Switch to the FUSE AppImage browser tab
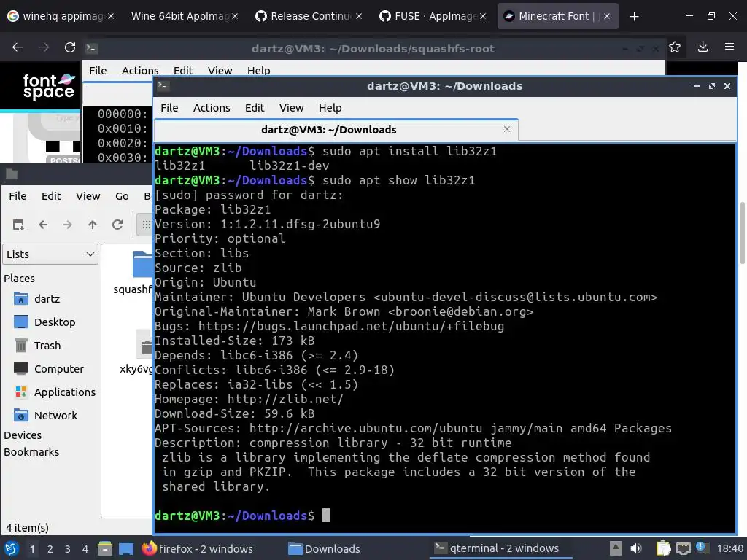 point(432,16)
